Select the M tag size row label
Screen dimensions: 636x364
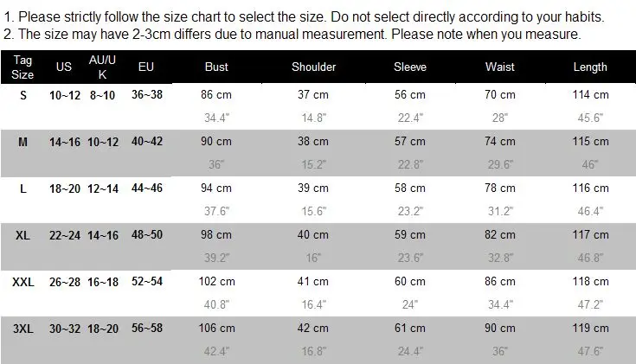click(22, 142)
